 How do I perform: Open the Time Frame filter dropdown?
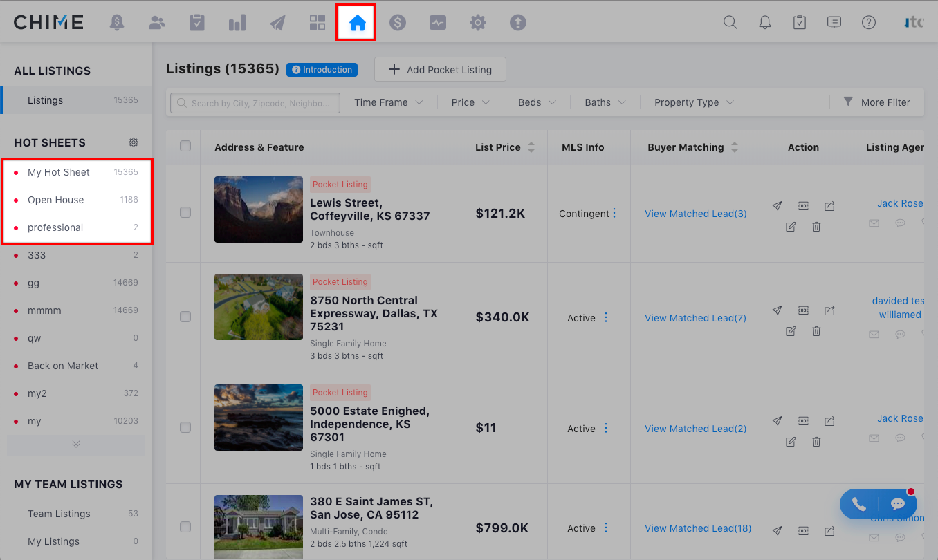pyautogui.click(x=388, y=102)
